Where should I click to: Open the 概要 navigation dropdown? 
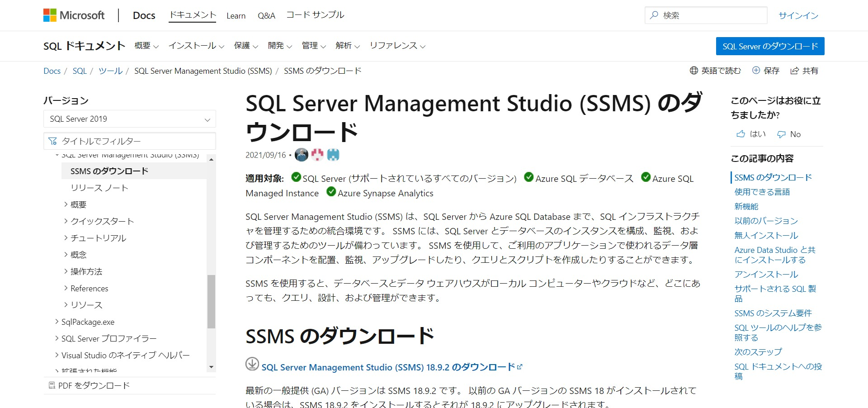[x=146, y=46]
